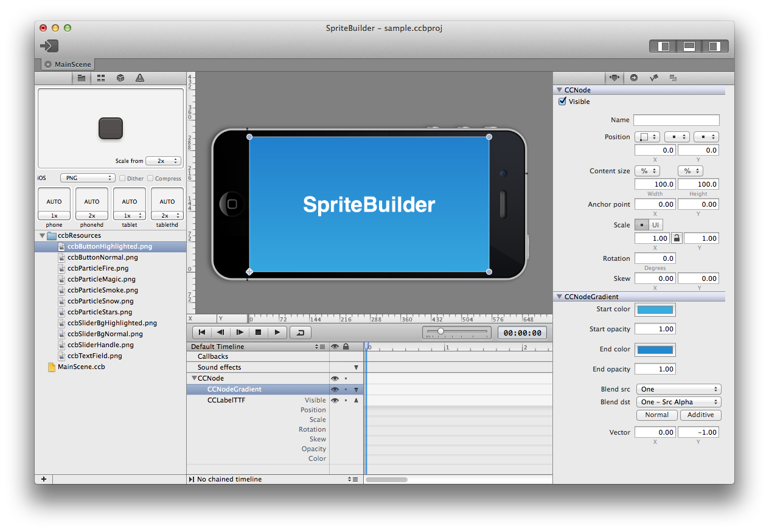The width and height of the screenshot is (769, 532).
Task: Tick the Dither checkbox
Action: coord(122,178)
